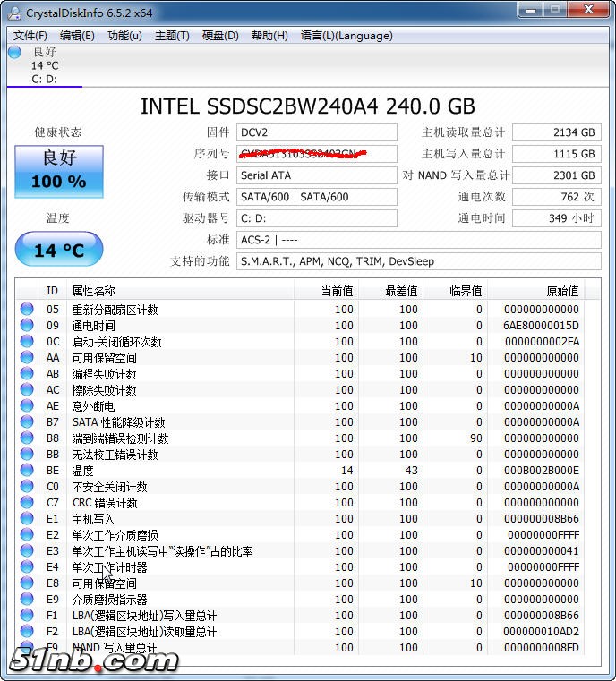Click the 原始值 column header
616x681 pixels.
pos(562,291)
